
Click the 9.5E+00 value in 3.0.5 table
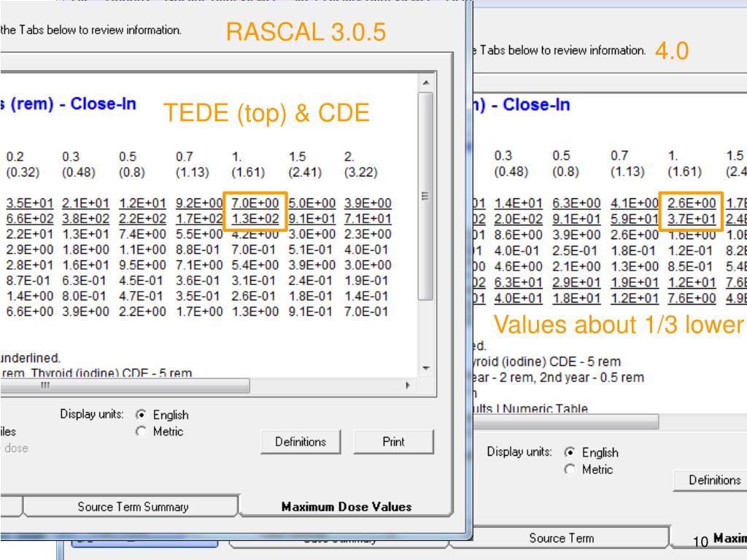pos(142,265)
